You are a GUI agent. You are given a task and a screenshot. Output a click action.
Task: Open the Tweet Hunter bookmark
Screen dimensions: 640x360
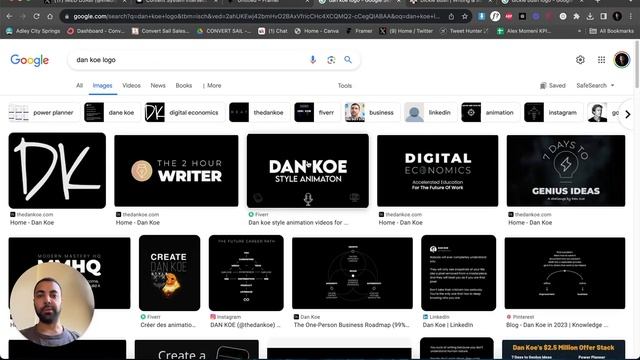464,31
